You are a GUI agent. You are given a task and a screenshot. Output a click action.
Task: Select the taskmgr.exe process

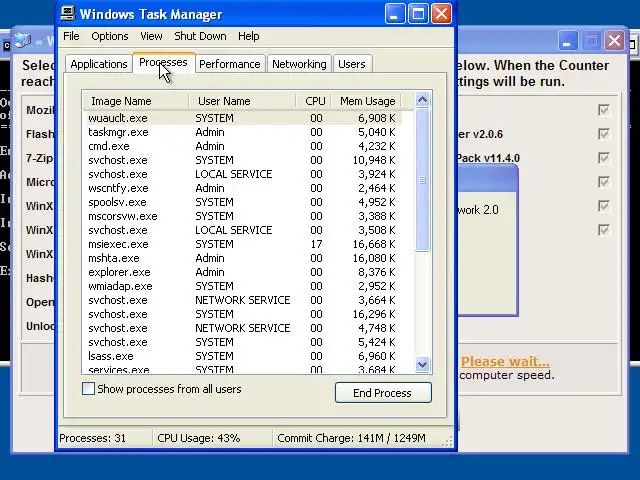coord(242,132)
